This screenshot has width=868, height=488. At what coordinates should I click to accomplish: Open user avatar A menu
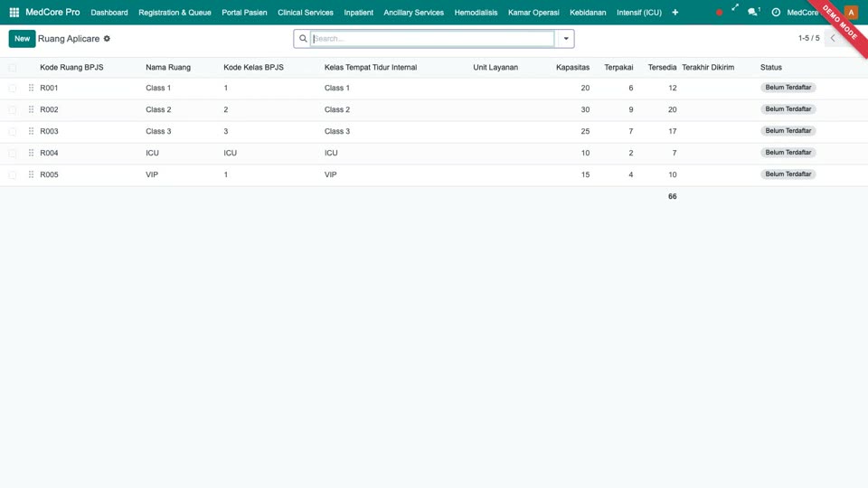[x=851, y=12]
